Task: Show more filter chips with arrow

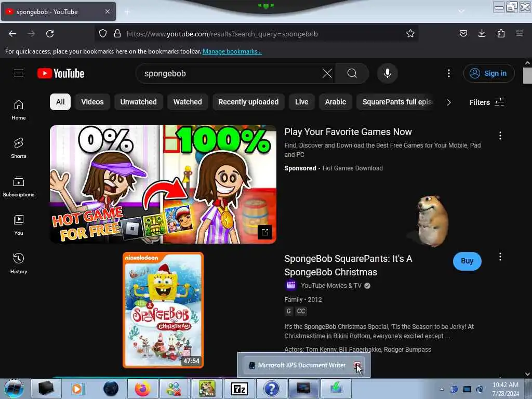Action: 449,102
